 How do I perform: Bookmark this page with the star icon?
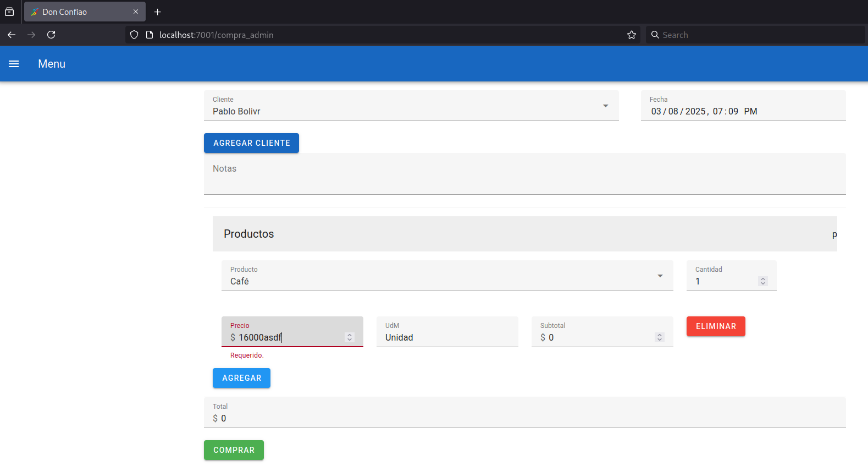(x=632, y=35)
